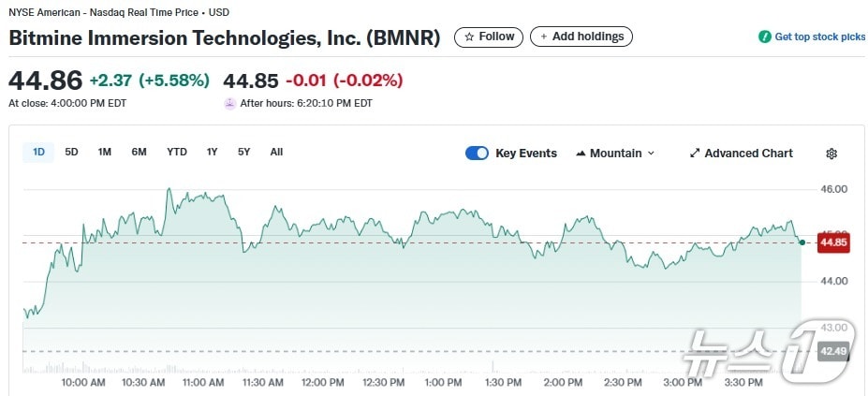
Task: Click the plus icon in Add holdings
Action: pyautogui.click(x=544, y=37)
